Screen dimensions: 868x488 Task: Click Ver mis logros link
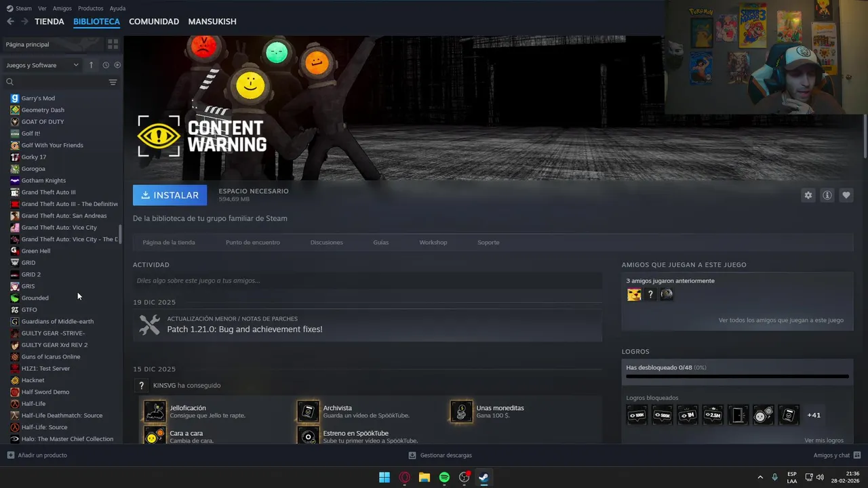pos(824,441)
